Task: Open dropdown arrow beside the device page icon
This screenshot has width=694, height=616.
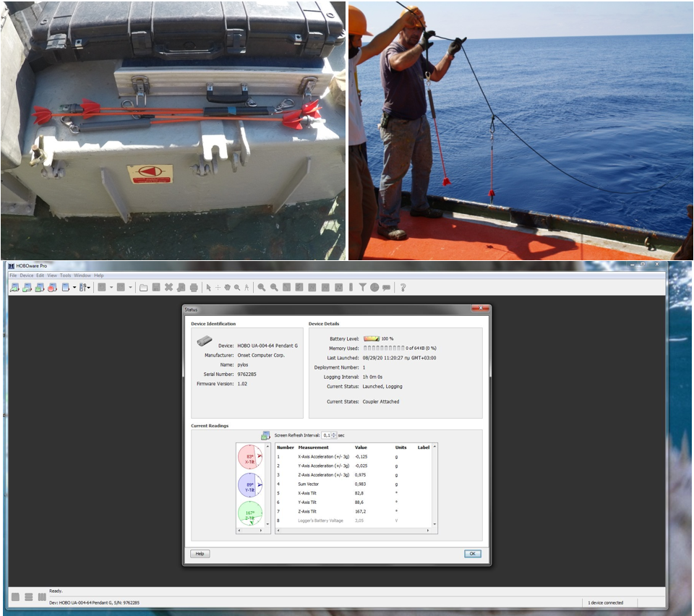Action: pos(74,288)
